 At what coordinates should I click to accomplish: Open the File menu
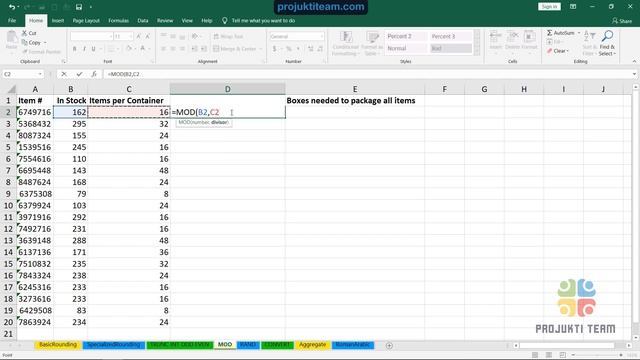tap(12, 20)
